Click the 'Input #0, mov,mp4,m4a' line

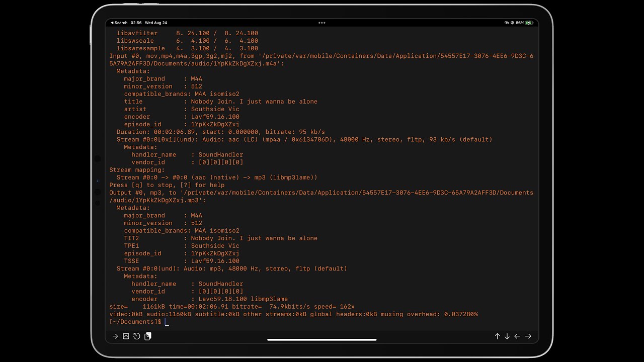pyautogui.click(x=321, y=60)
